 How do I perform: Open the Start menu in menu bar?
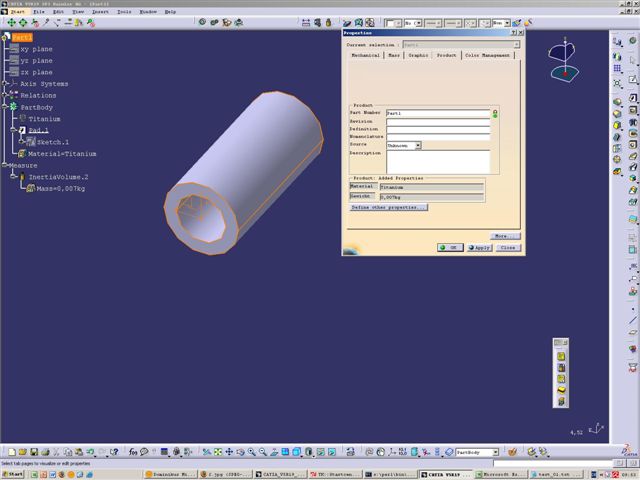[17, 12]
